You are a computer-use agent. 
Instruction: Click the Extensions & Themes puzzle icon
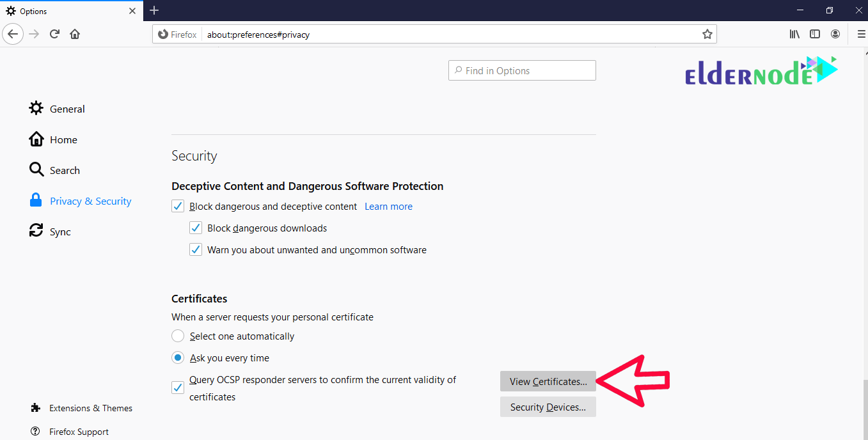[35, 408]
